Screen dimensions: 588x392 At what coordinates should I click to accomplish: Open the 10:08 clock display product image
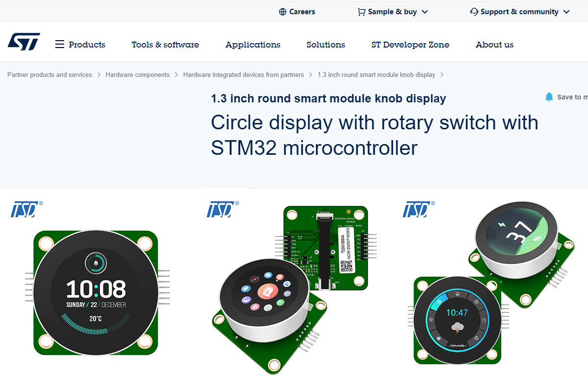(x=96, y=293)
